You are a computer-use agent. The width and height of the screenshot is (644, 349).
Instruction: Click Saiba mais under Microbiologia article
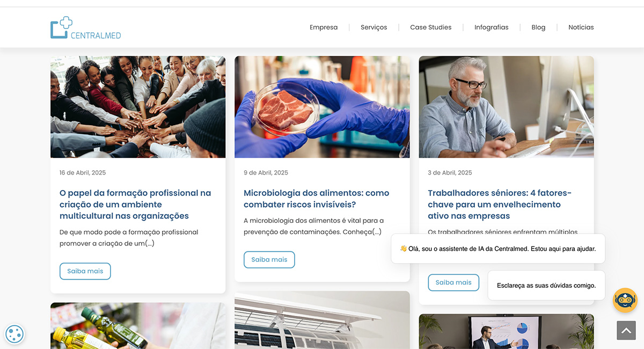269,259
